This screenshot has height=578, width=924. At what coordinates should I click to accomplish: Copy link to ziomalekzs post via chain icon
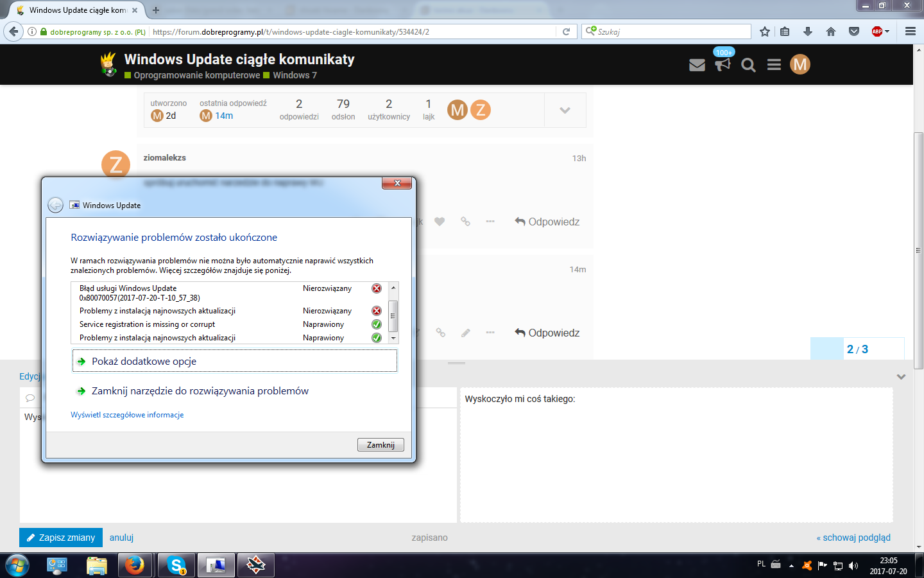465,222
